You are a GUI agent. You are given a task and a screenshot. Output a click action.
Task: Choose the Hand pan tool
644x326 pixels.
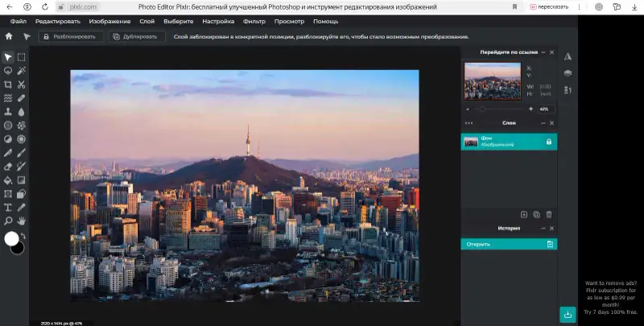(x=22, y=221)
